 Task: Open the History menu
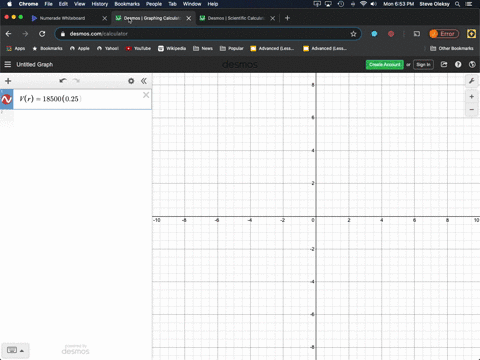(100, 4)
